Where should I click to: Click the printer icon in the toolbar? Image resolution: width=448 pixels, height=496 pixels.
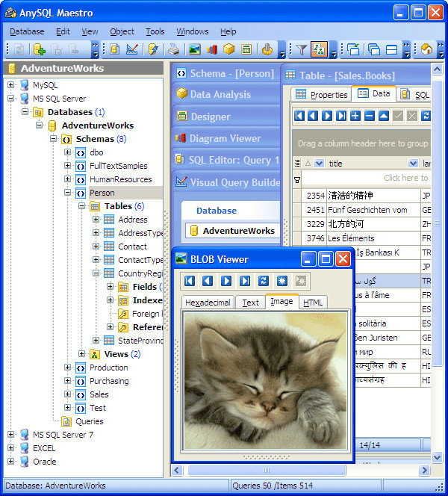coord(173,49)
